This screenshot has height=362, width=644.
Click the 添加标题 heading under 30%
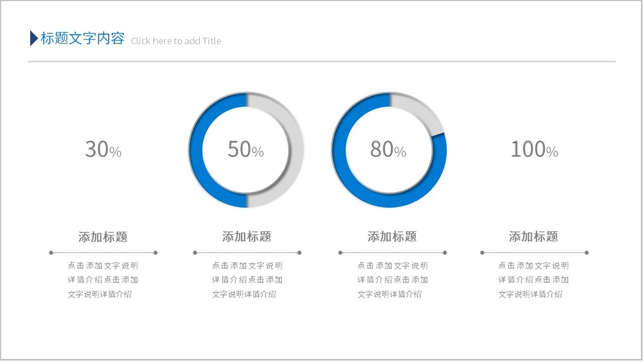(103, 237)
